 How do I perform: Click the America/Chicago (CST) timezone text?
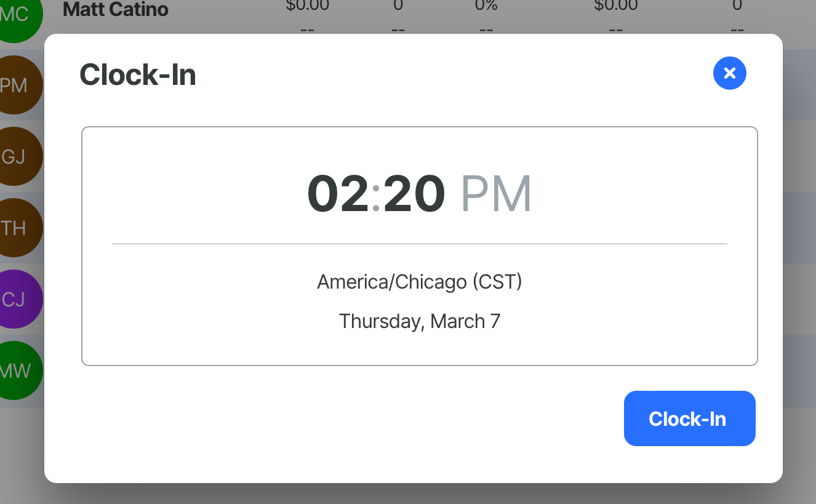[x=420, y=282]
